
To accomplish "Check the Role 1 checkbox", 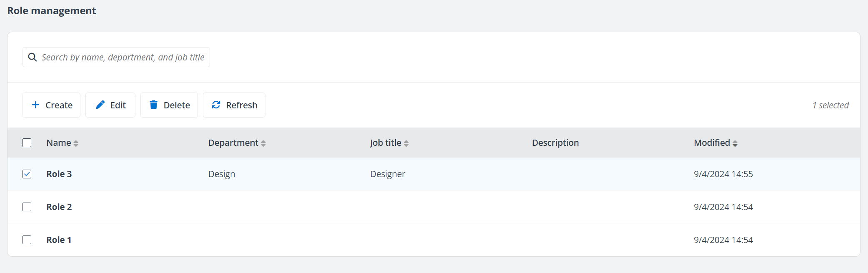I will tap(27, 240).
